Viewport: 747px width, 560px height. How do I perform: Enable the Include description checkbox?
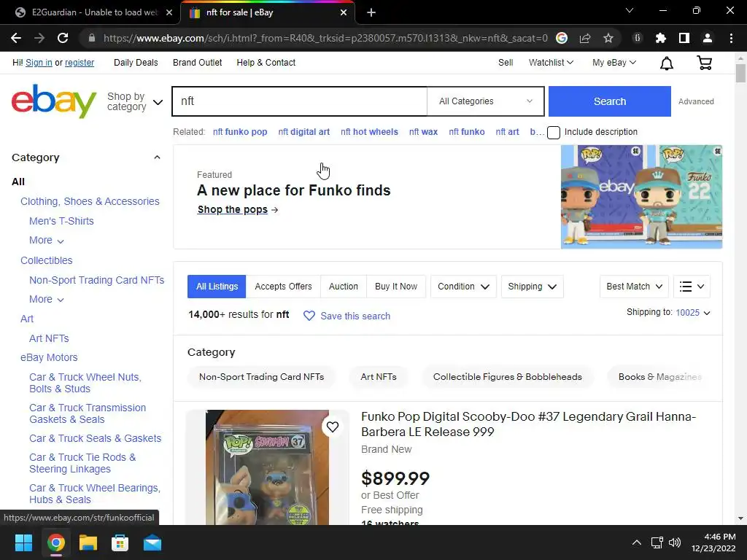[x=554, y=133]
